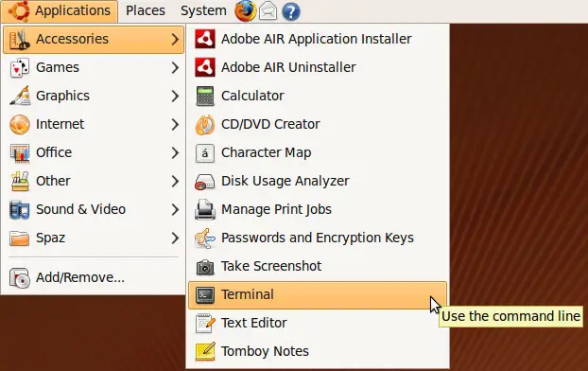Expand the Sound & Video submenu arrow
This screenshot has height=371, width=588.
[175, 209]
